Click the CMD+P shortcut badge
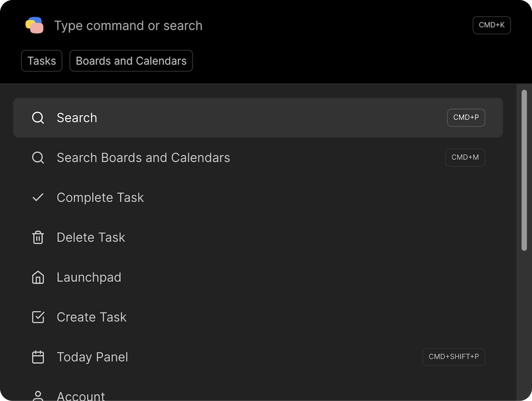 coord(466,117)
